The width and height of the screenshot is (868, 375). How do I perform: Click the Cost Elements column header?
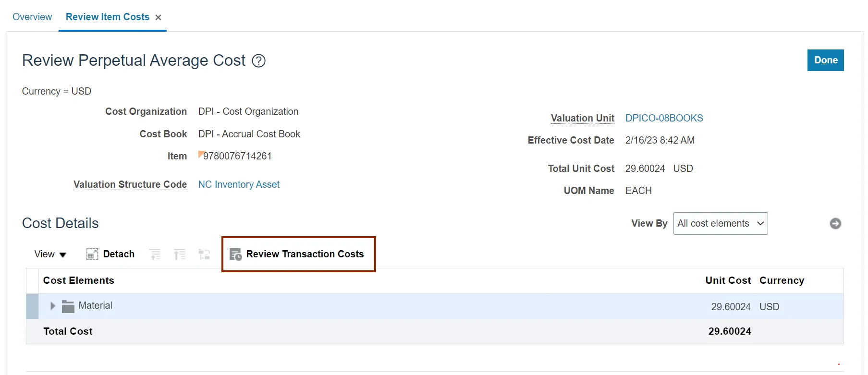[x=79, y=280]
